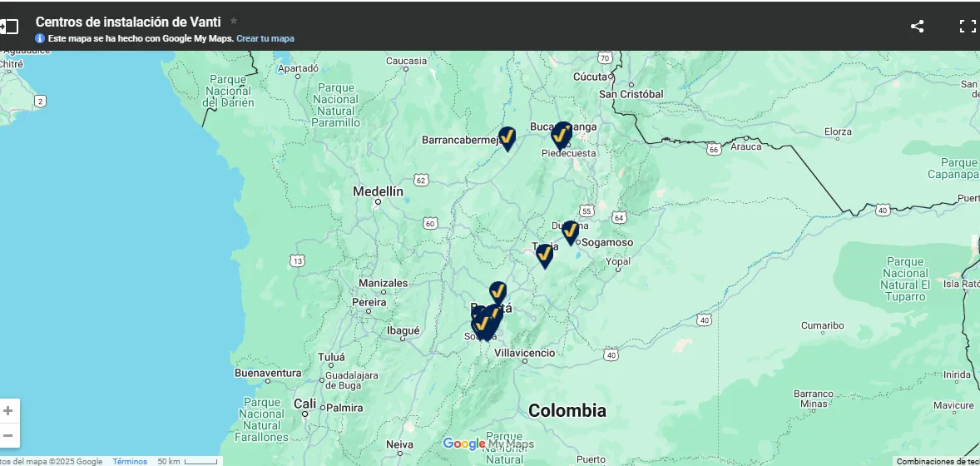Click the Piedecuesta town label
Viewport: 980px width, 466px height.
(x=569, y=153)
